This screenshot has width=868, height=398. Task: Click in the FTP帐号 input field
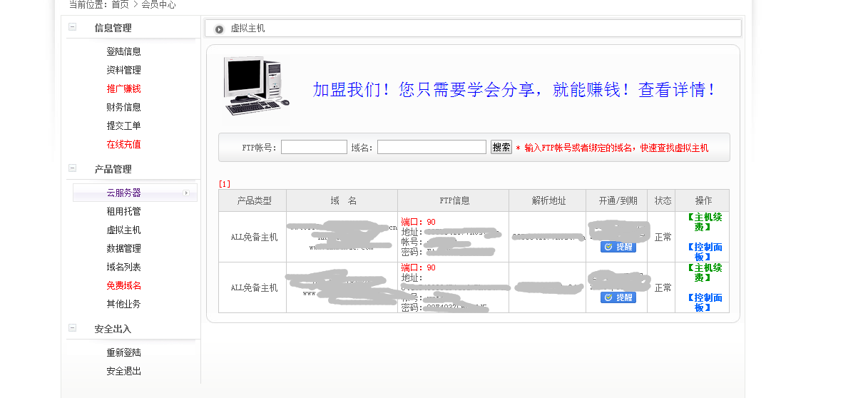click(x=314, y=147)
